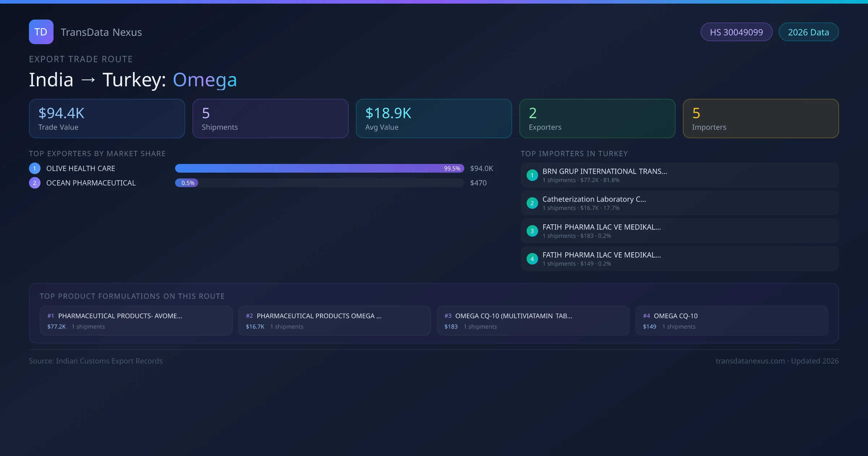The image size is (868, 456).
Task: Click green rank 2 badge for Catheterization Laboratory
Action: point(532,203)
